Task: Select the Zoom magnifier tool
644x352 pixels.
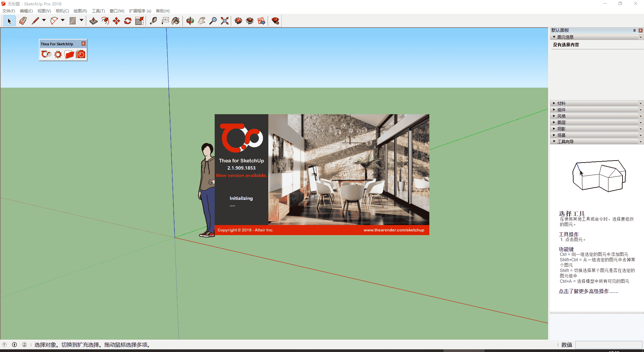Action: pyautogui.click(x=213, y=21)
